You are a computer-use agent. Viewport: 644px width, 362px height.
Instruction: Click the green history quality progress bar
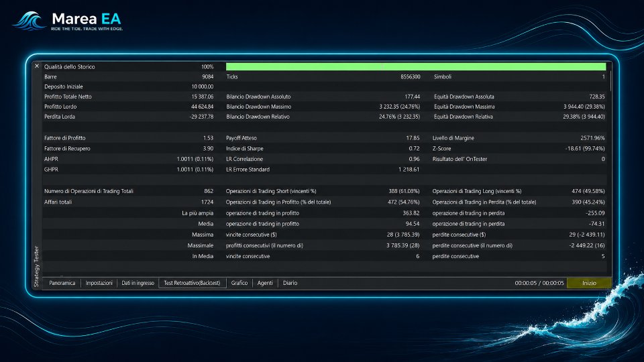pyautogui.click(x=416, y=66)
